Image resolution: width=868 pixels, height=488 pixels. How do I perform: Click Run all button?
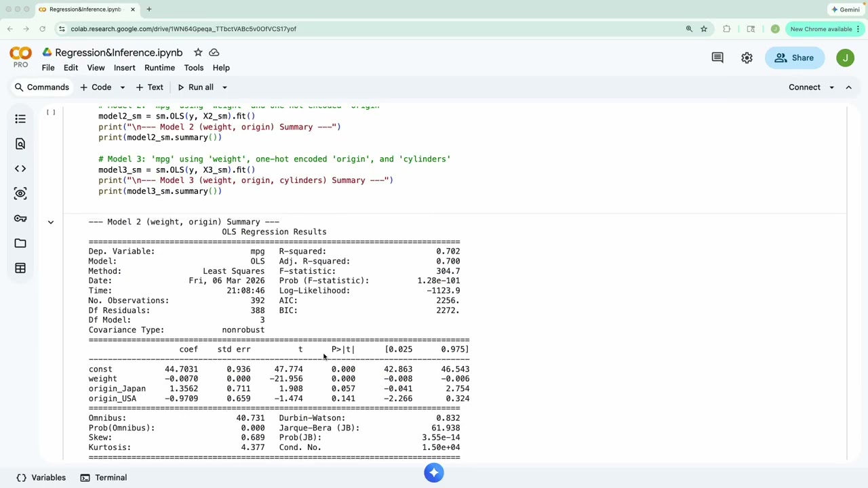click(195, 87)
